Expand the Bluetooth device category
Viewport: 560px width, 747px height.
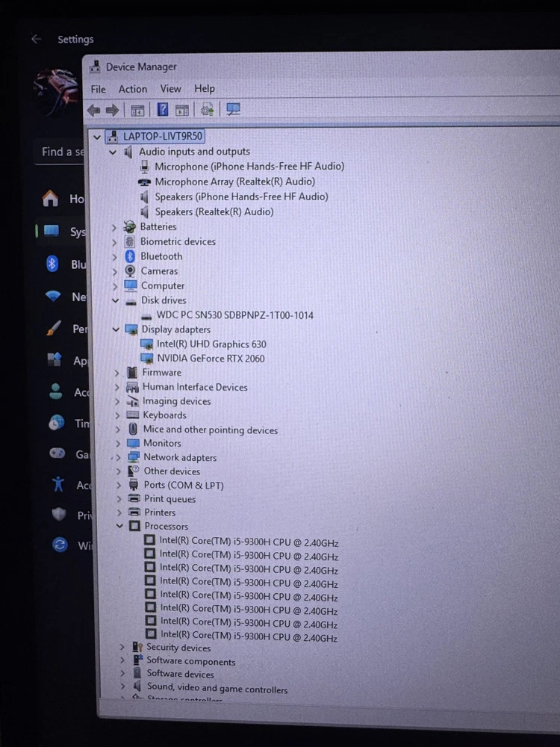115,256
